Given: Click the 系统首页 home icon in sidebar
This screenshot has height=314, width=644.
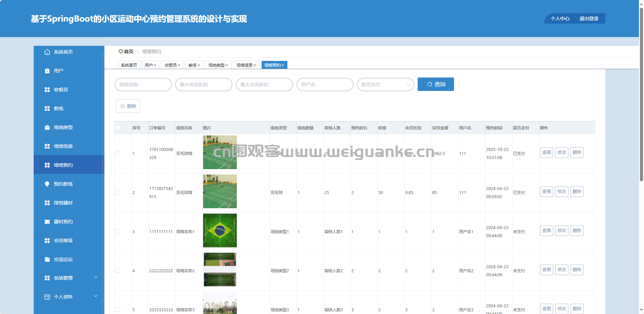Looking at the screenshot, I should pos(47,52).
